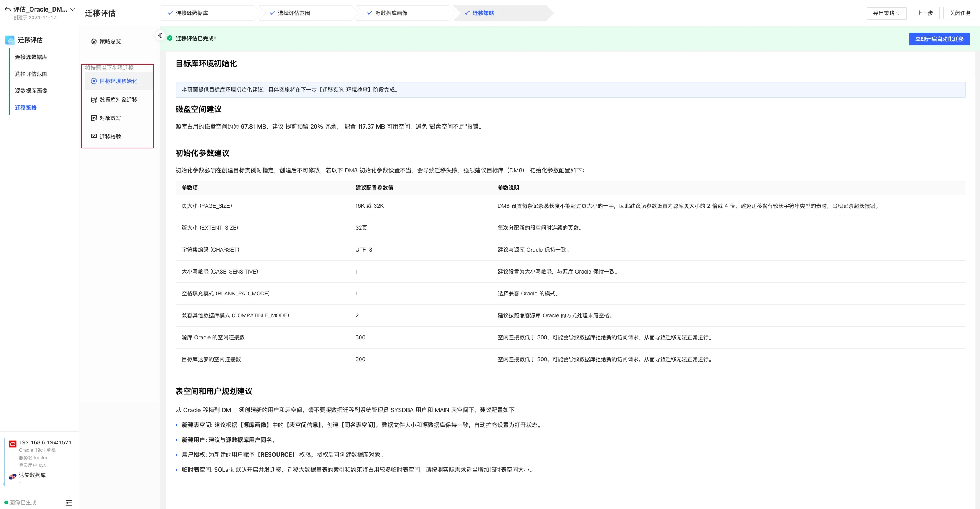Click the 策略总览 layers icon
The width and height of the screenshot is (980, 509).
(x=94, y=42)
